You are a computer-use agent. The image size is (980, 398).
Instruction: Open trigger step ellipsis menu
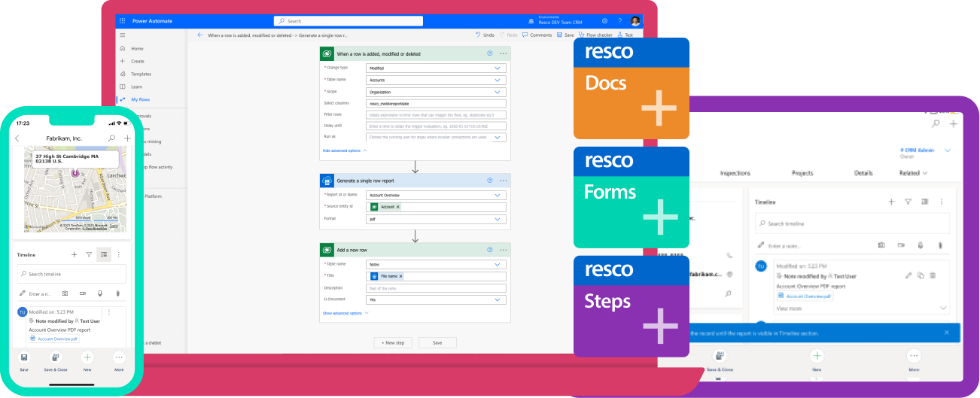point(504,53)
